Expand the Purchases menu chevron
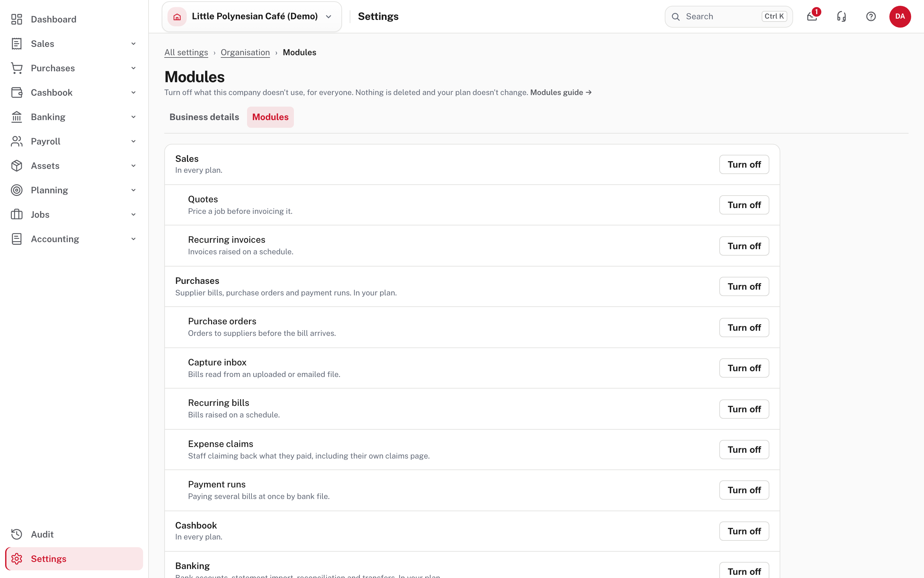This screenshot has height=578, width=924. click(x=133, y=68)
